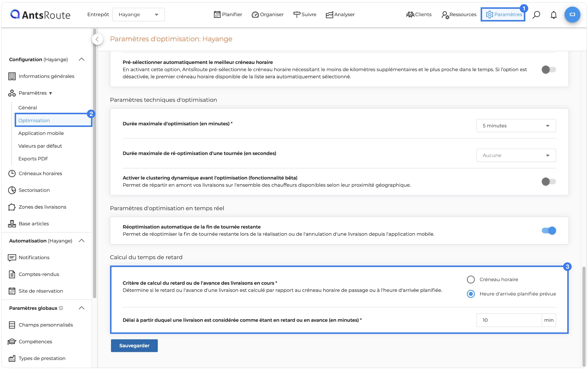
Task: Click the Paramètres gear icon in top bar
Action: click(489, 15)
